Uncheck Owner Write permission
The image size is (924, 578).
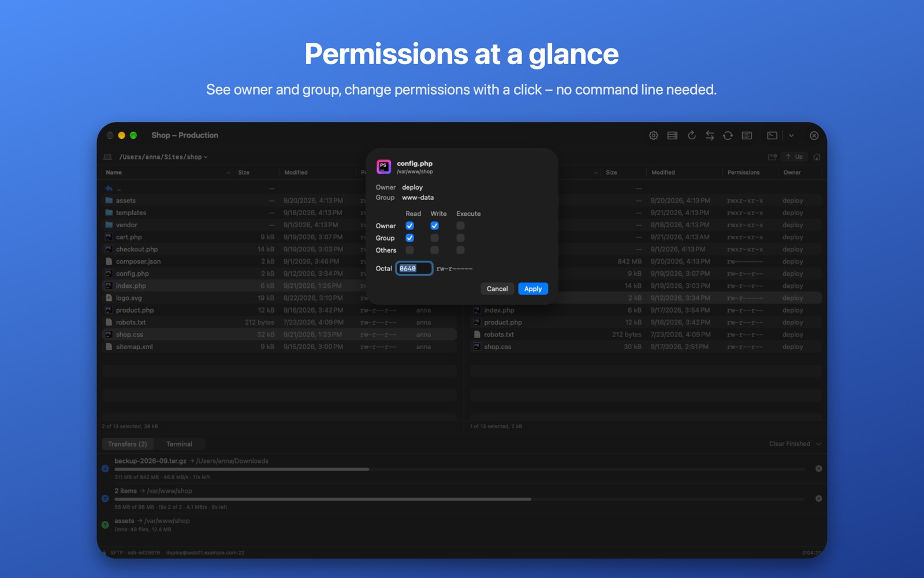[434, 226]
